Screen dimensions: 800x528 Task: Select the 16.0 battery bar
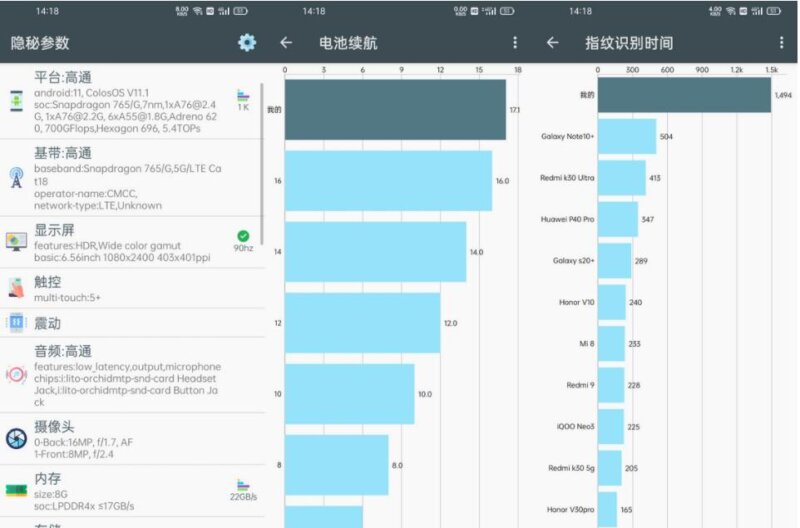(x=388, y=181)
